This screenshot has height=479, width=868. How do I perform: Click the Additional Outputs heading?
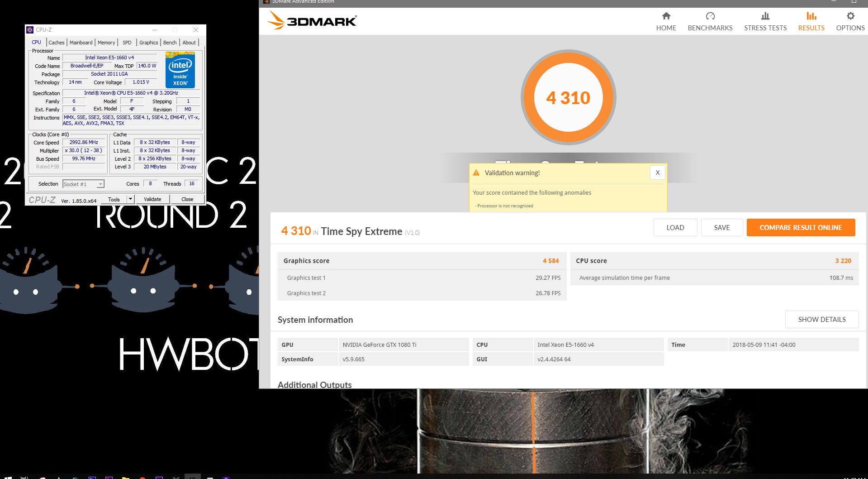click(315, 384)
